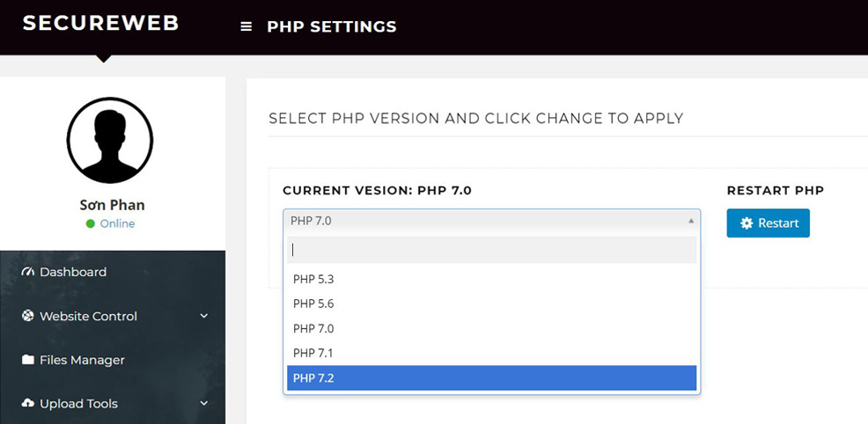Click the Dashboard gauge icon
This screenshot has height=424, width=868.
(x=27, y=272)
